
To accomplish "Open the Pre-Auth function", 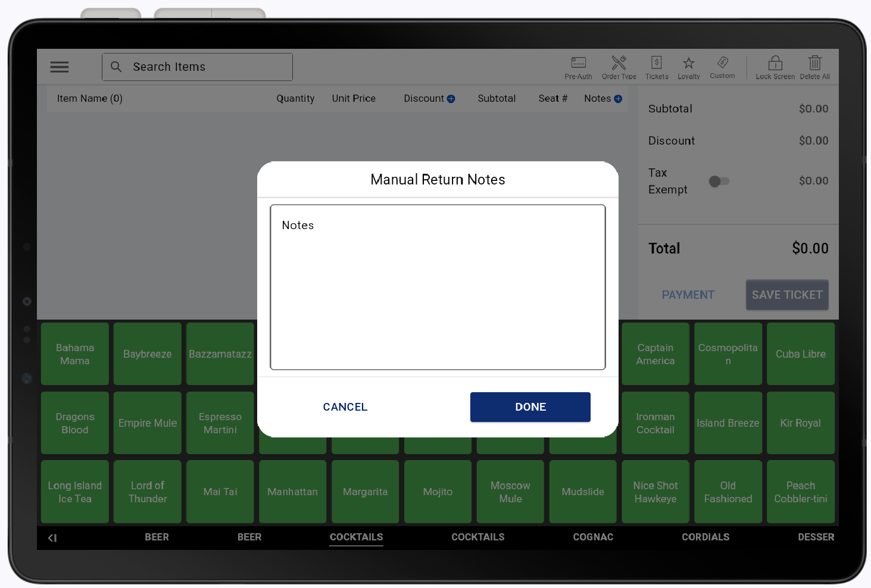I will [x=577, y=67].
